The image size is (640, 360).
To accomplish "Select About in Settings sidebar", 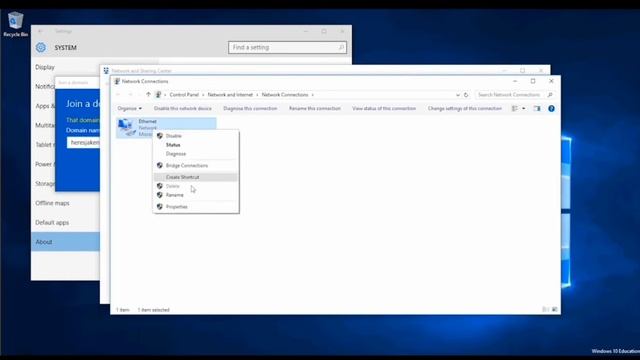I will [65, 242].
